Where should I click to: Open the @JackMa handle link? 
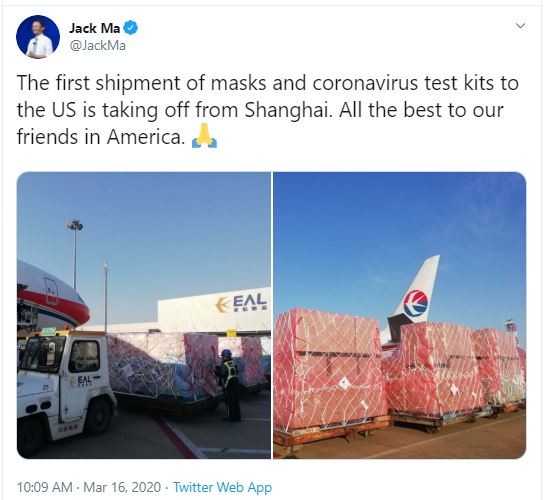pyautogui.click(x=98, y=46)
